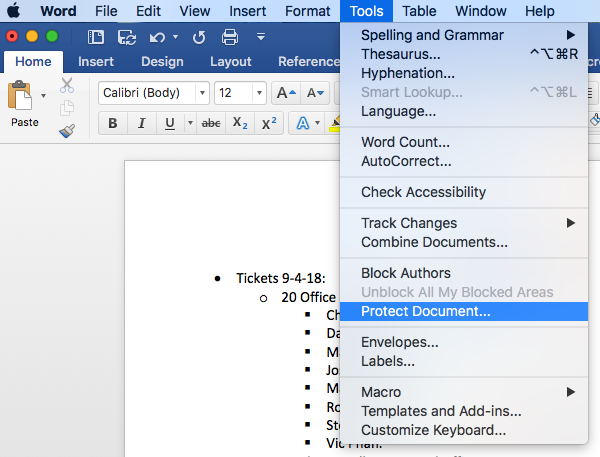Click the yellow text highlight color
The image size is (600, 457).
tap(334, 124)
